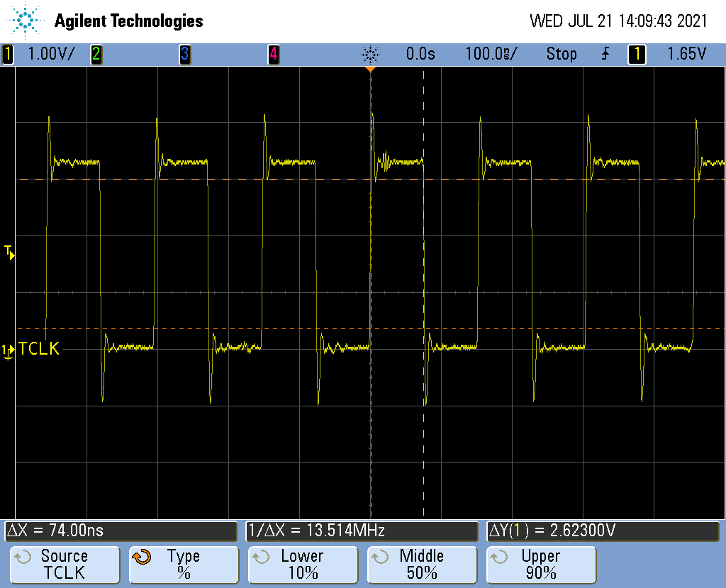Click the orange trigger position triangle marker
Viewport: 726px width, 588px height.
click(370, 70)
